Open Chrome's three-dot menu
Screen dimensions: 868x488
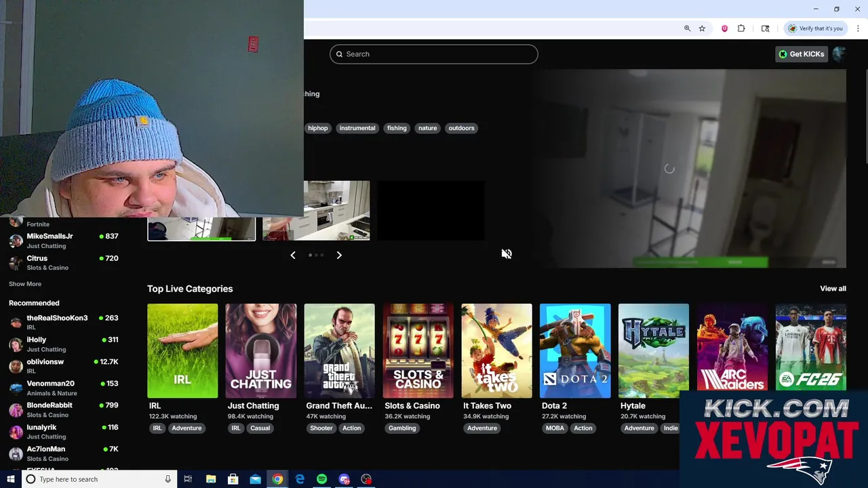point(858,28)
